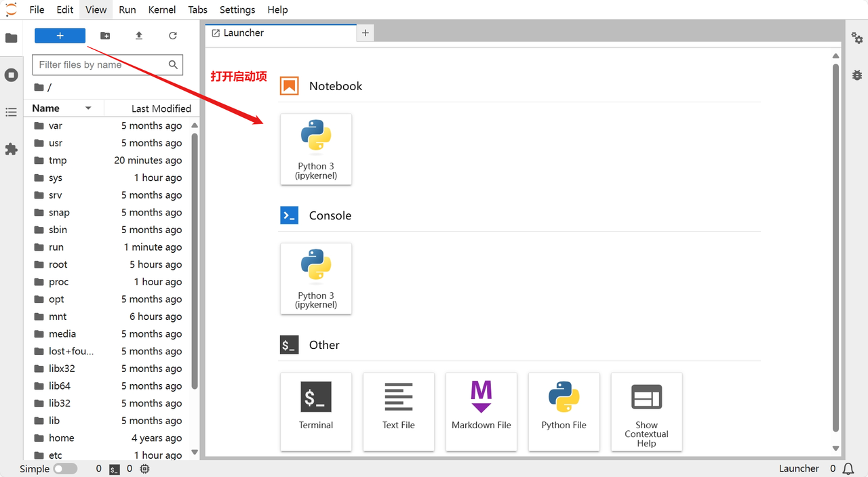Click the Upload Files icon

tap(139, 36)
